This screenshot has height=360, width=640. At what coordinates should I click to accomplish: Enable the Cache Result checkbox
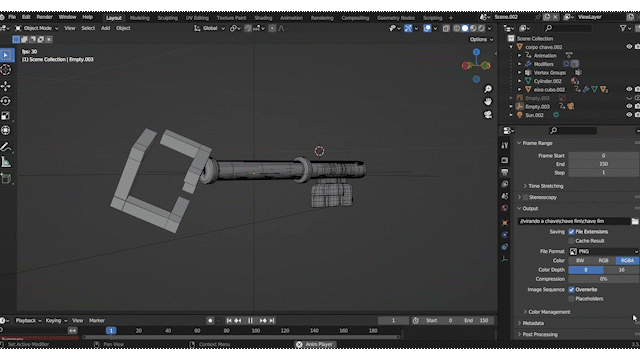(x=571, y=241)
